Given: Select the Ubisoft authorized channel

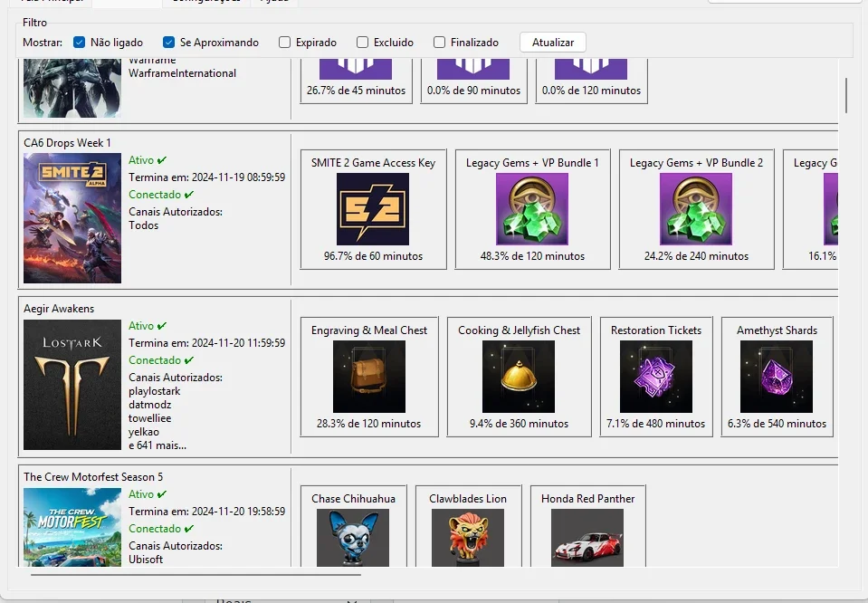Looking at the screenshot, I should pyautogui.click(x=146, y=560).
